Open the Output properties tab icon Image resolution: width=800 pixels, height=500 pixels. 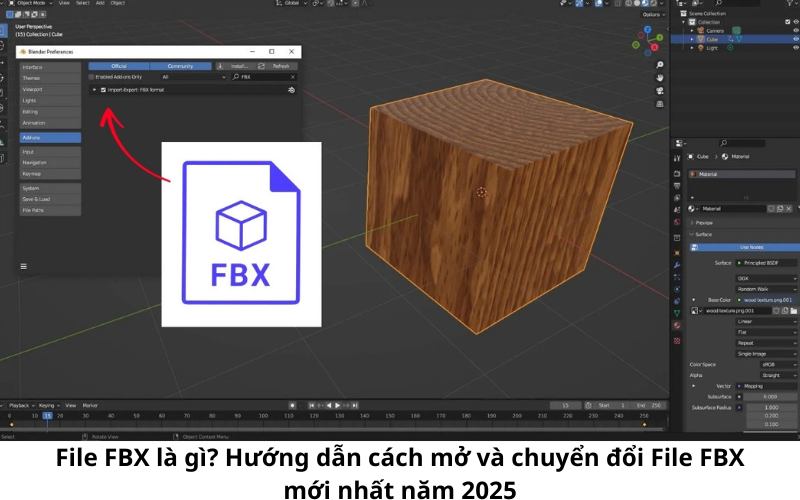pyautogui.click(x=677, y=186)
